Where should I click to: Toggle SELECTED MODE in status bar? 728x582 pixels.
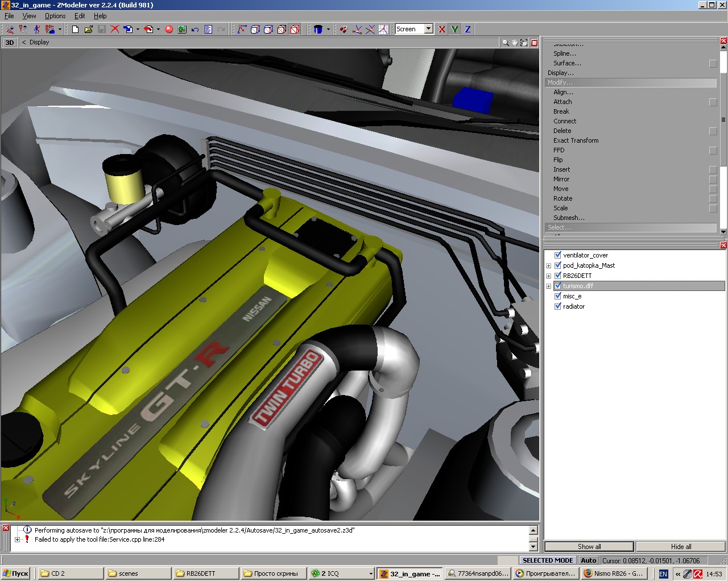click(x=548, y=560)
